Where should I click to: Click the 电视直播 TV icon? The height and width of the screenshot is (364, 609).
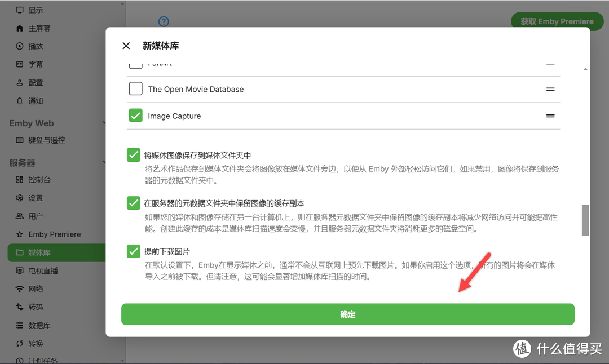tap(19, 271)
